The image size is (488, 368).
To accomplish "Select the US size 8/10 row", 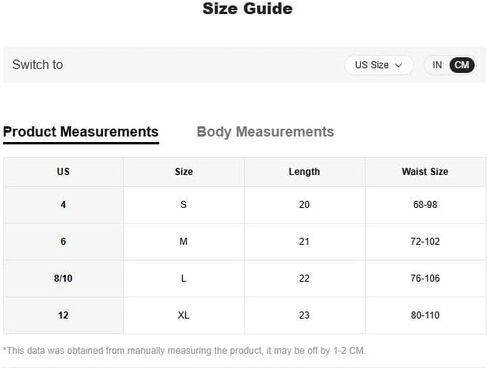I will [245, 278].
